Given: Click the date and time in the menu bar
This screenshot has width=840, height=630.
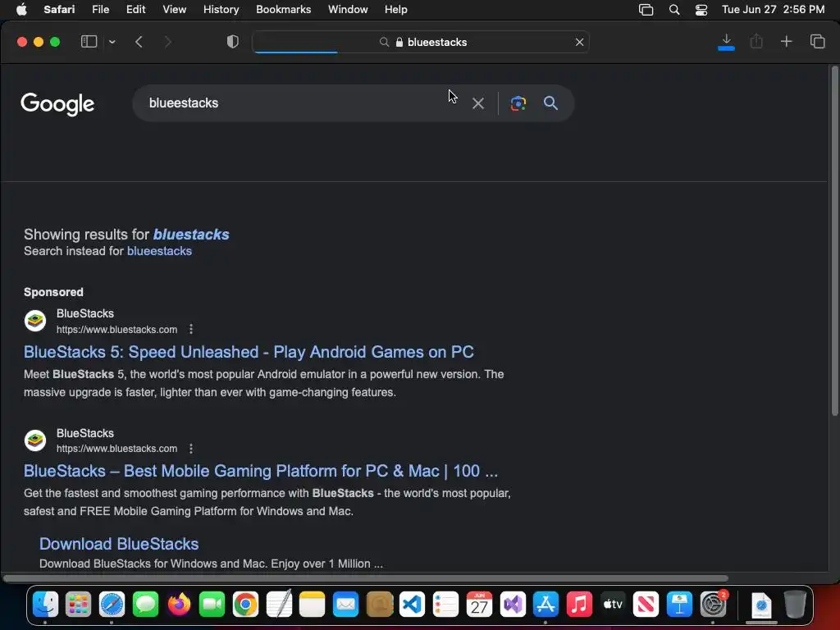Looking at the screenshot, I should (x=773, y=10).
